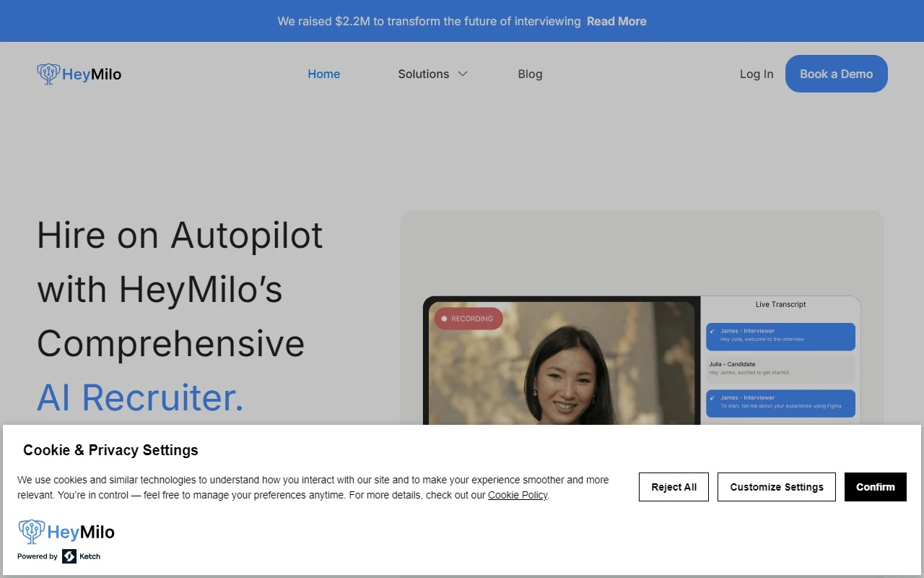Open the Log In link
924x578 pixels.
(757, 74)
